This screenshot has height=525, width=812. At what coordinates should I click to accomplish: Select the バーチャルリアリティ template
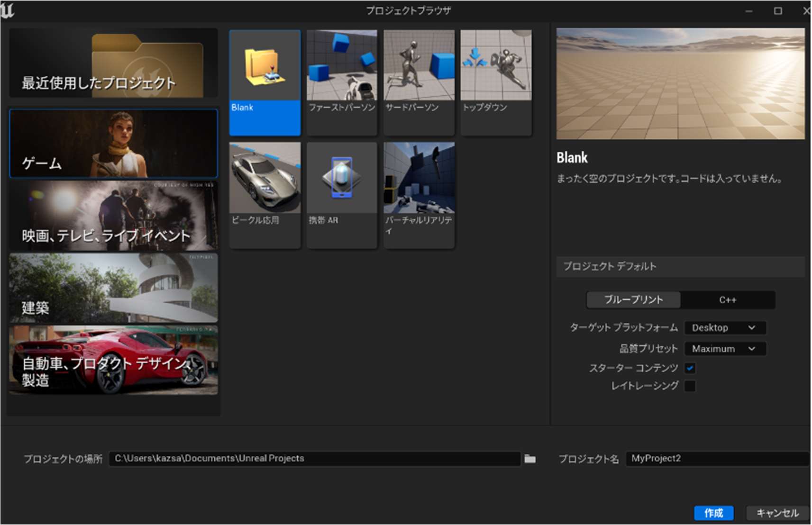tap(419, 179)
